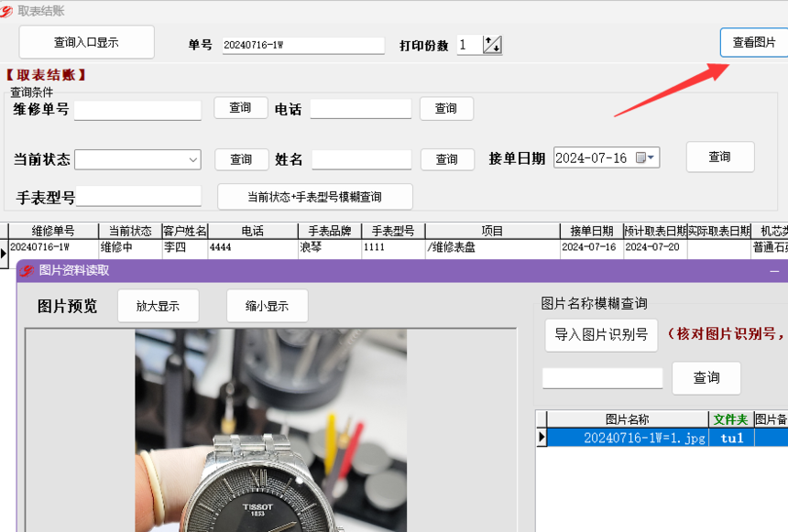
Task: Click 放大显示 to enlarge image
Action: click(x=159, y=306)
